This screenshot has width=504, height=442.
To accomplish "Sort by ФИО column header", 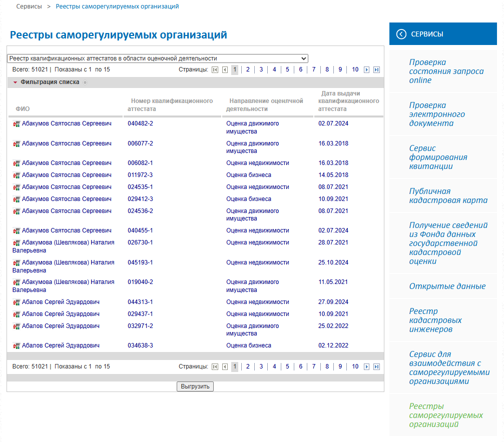I will click(23, 109).
